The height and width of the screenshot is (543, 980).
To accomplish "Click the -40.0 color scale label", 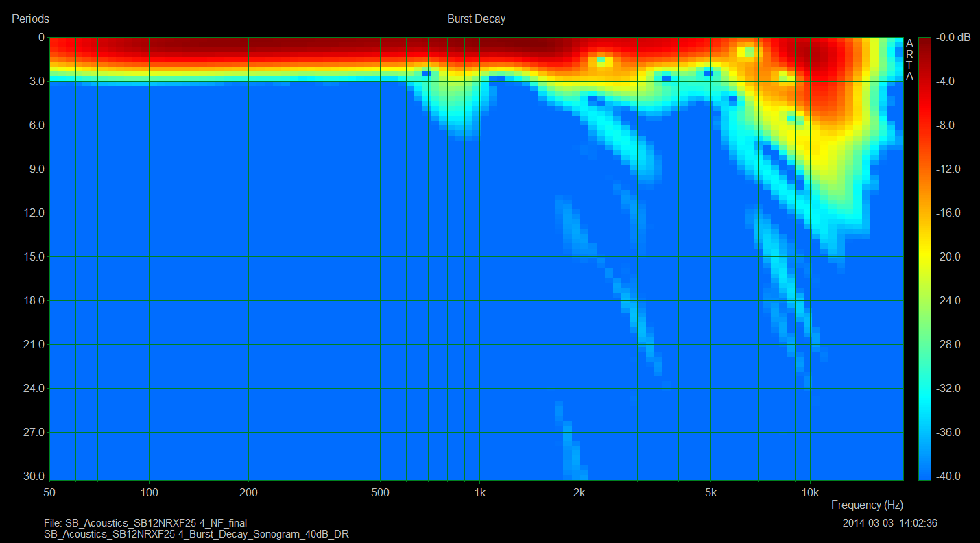I will (x=950, y=476).
